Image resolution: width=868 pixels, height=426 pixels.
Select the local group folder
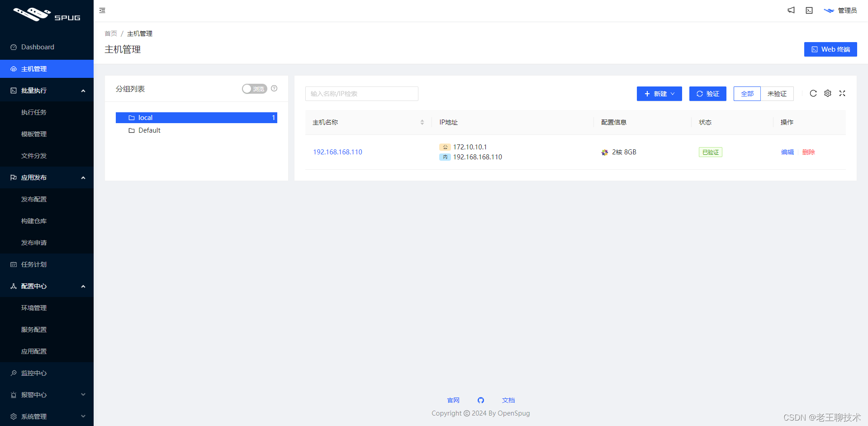pos(196,118)
